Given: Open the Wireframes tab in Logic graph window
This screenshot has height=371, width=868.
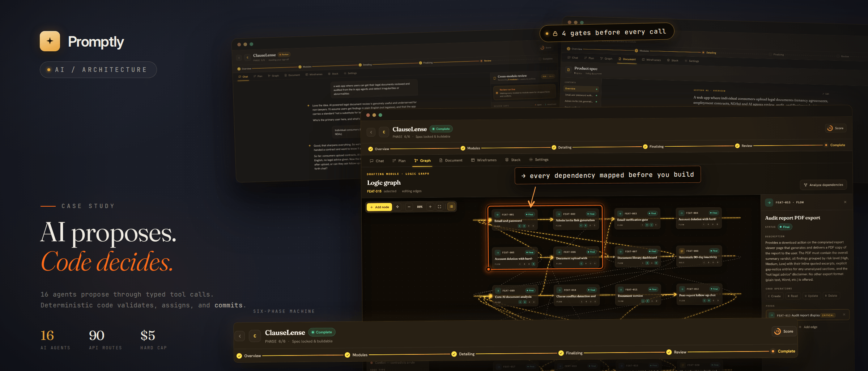Looking at the screenshot, I should click(x=484, y=160).
